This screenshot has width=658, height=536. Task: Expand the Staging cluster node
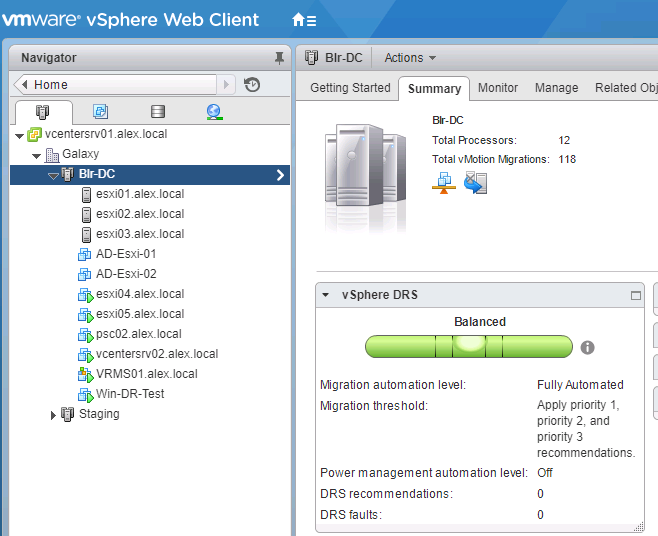tap(53, 414)
